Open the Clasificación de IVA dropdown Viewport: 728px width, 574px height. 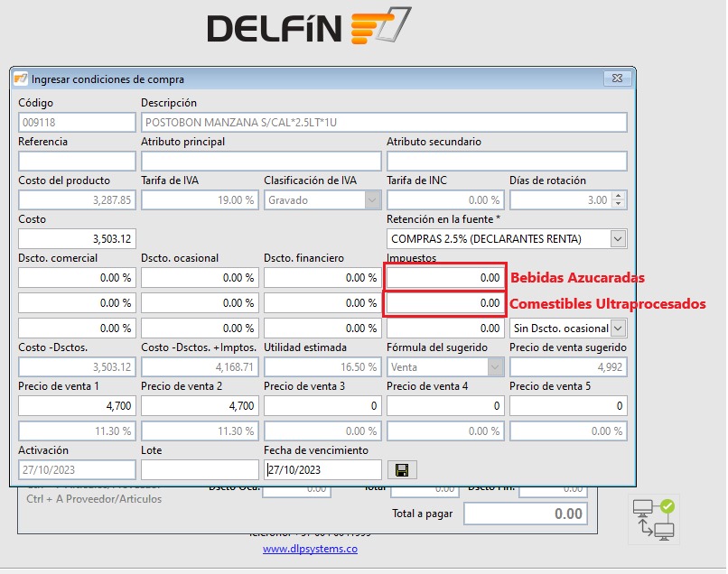pyautogui.click(x=372, y=200)
